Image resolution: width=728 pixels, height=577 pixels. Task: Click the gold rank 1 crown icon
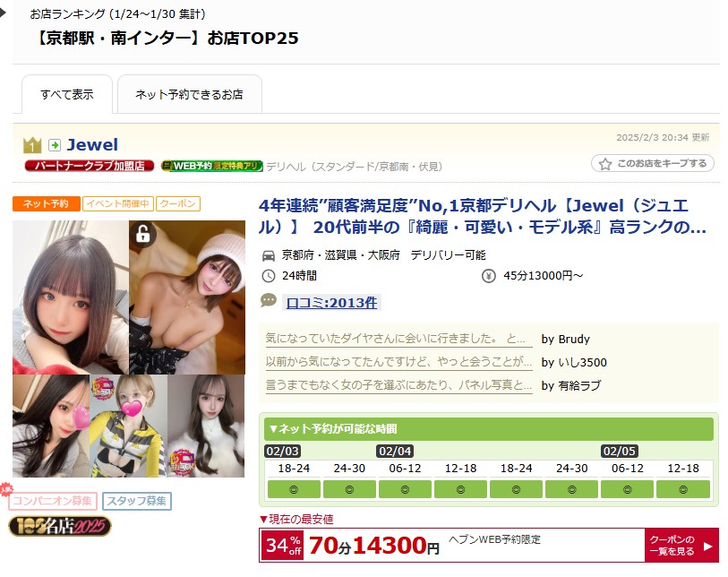pos(32,145)
